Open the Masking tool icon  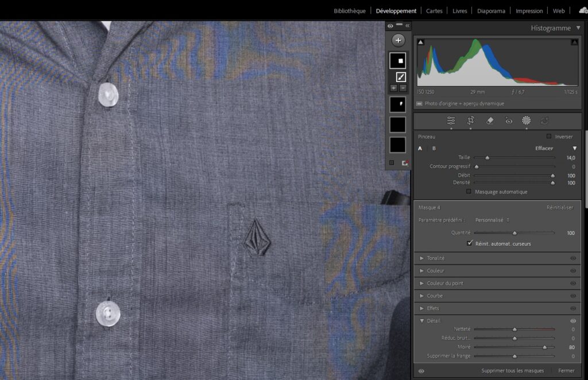[x=526, y=121]
